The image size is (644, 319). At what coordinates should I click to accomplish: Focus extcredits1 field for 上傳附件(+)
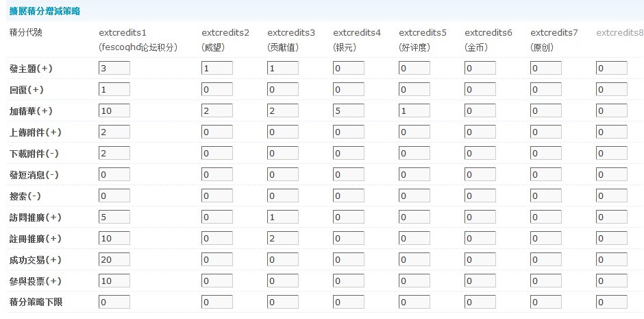114,132
